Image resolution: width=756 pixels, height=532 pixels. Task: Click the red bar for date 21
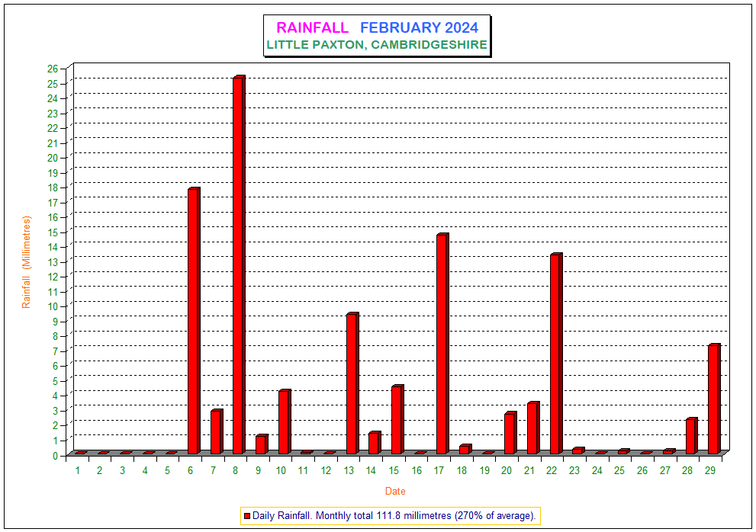coord(533,428)
